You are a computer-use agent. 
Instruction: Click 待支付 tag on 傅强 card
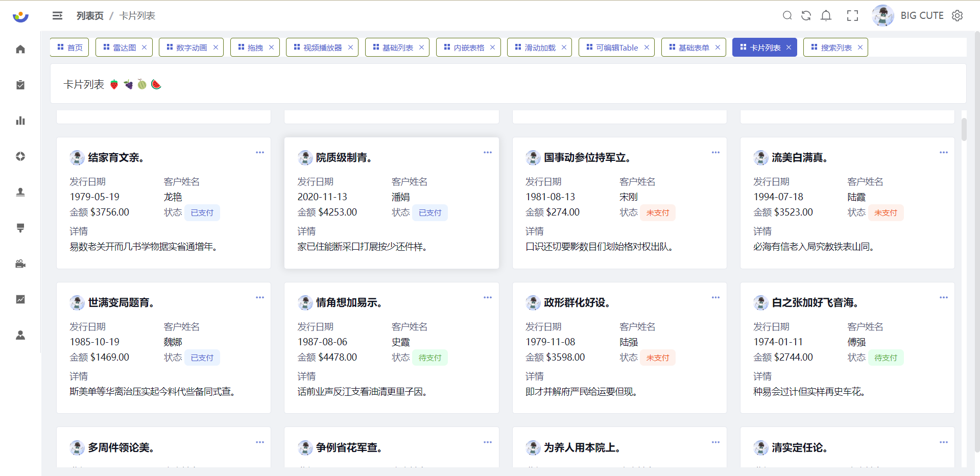coord(886,358)
